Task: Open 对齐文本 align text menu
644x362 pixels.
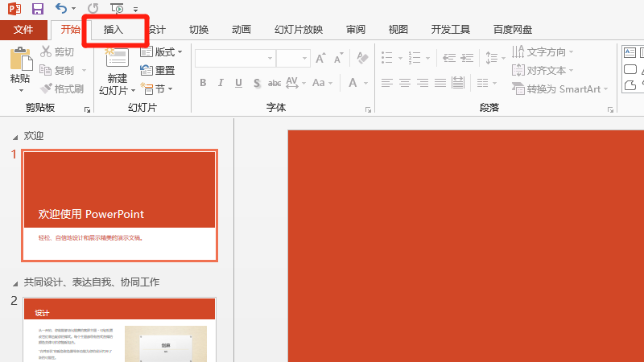Action: (542, 70)
